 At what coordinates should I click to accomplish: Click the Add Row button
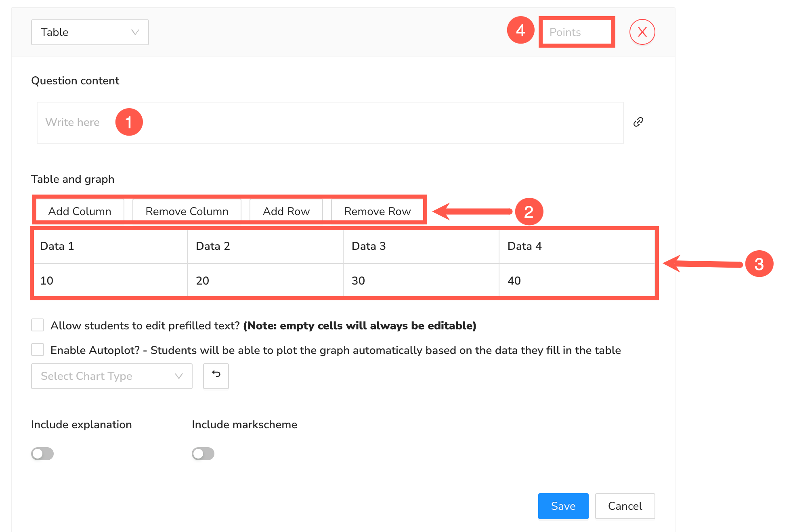coord(286,211)
